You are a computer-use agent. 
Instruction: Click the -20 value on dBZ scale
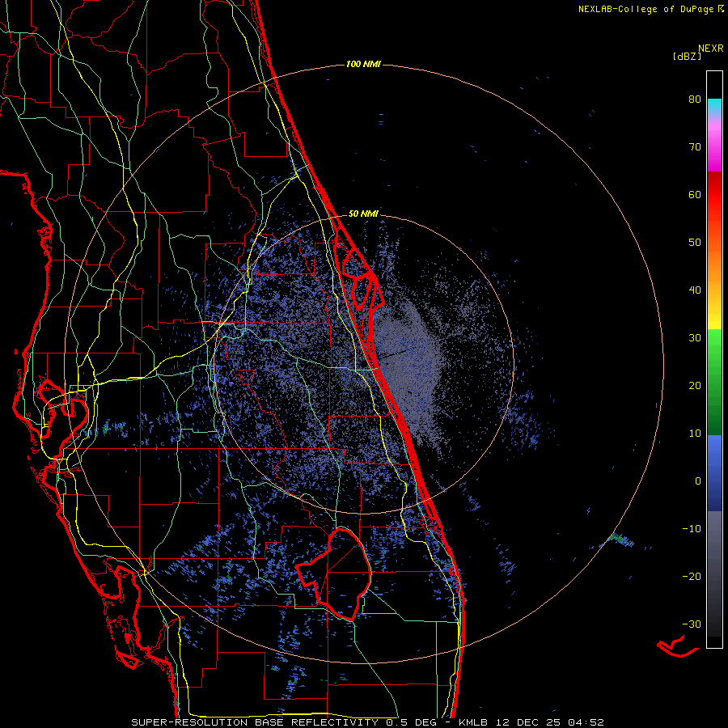[692, 576]
